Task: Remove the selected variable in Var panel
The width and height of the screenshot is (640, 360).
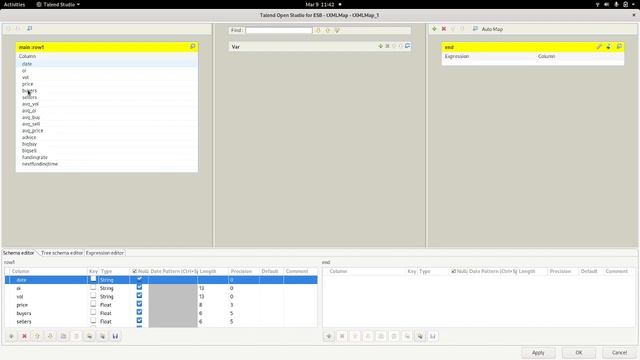Action: pyautogui.click(x=387, y=46)
